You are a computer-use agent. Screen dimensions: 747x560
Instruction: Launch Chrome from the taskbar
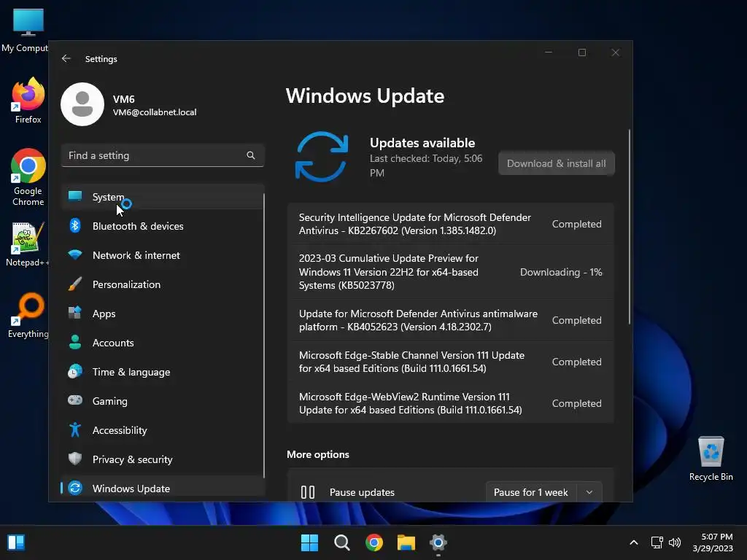(374, 542)
